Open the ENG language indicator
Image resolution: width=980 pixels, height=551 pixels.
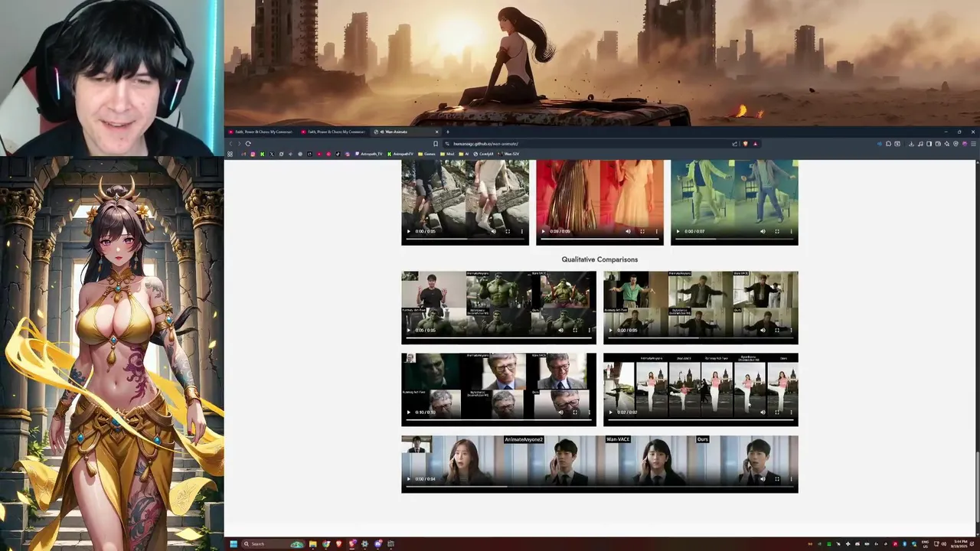(926, 544)
